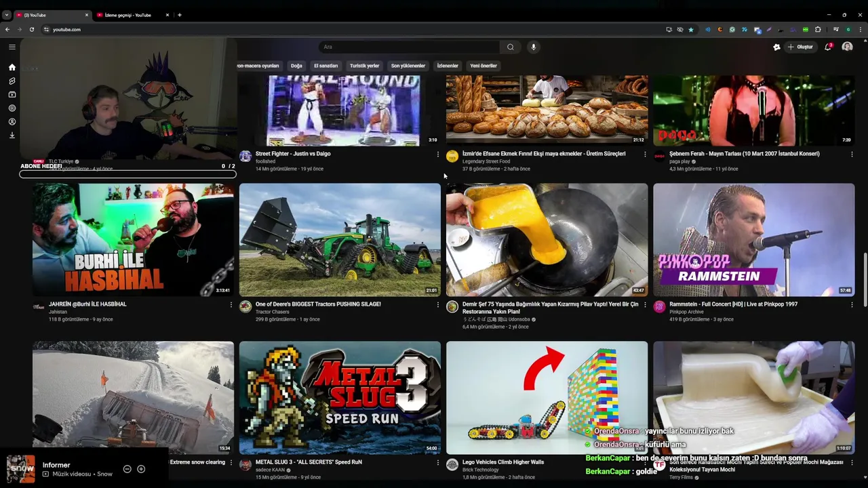Open options for Deere's BIGGEST Tractors video
868x488 pixels.
[x=437, y=305]
